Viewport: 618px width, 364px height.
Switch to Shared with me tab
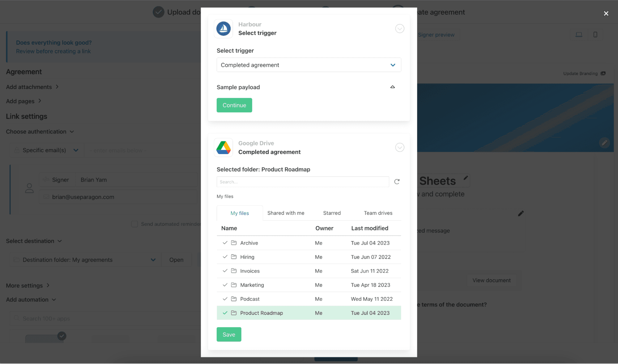point(286,213)
